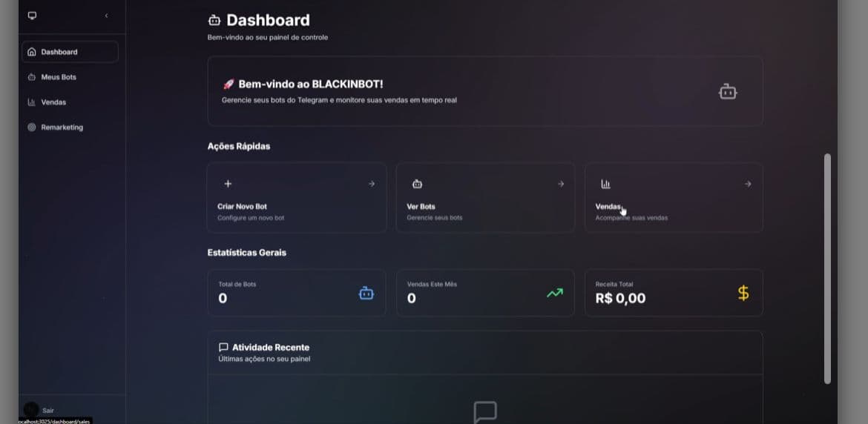This screenshot has height=424, width=868.
Task: Click the page vertical scrollbar thumb
Action: pyautogui.click(x=827, y=268)
